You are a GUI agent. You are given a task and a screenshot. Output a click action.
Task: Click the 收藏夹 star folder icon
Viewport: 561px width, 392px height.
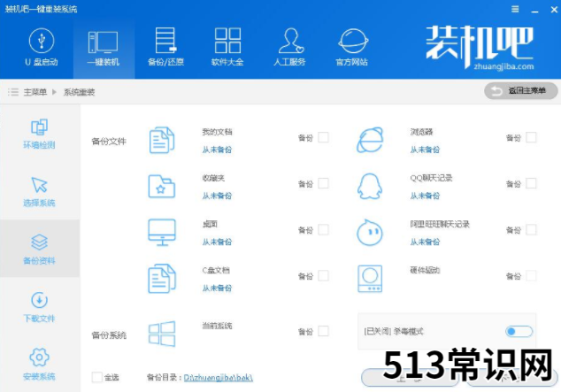click(162, 187)
